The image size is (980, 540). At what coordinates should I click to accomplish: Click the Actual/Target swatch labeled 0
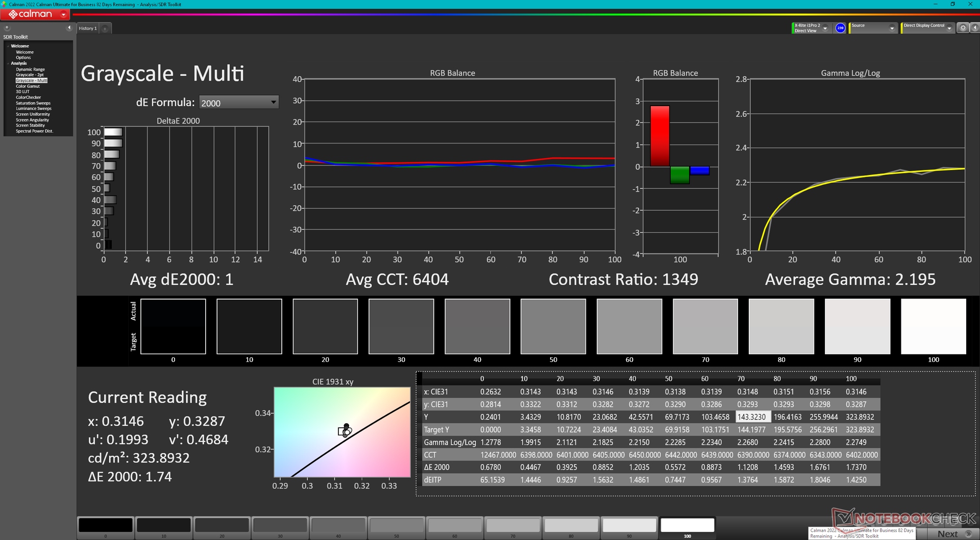(173, 326)
